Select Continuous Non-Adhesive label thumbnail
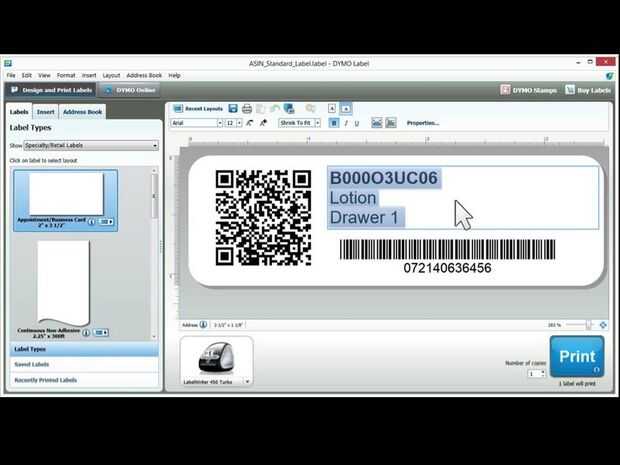 63,283
